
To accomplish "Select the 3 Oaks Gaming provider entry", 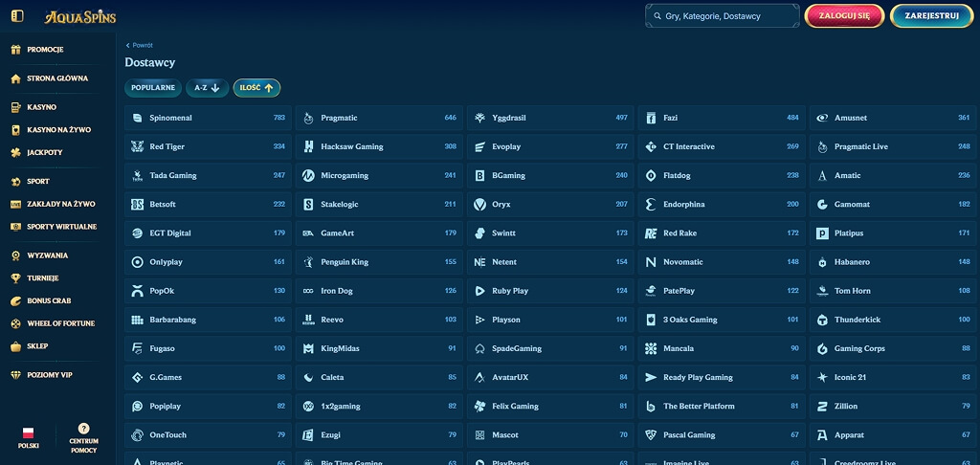I will tap(722, 320).
